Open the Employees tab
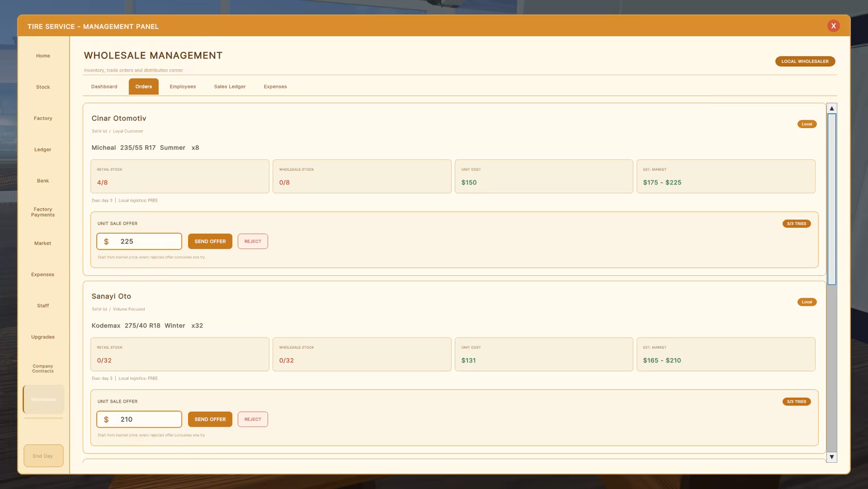This screenshot has height=489, width=868. 183,86
